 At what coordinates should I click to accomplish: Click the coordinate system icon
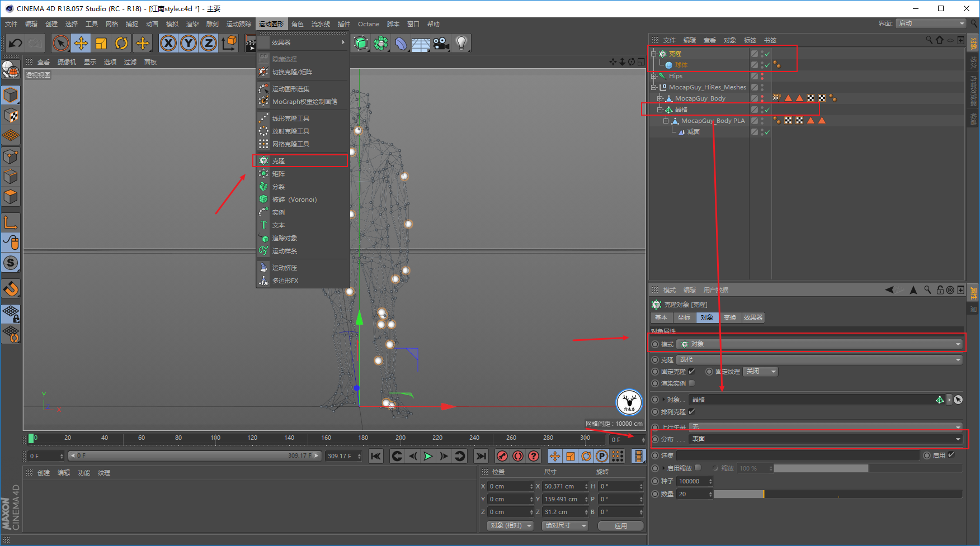click(x=229, y=43)
